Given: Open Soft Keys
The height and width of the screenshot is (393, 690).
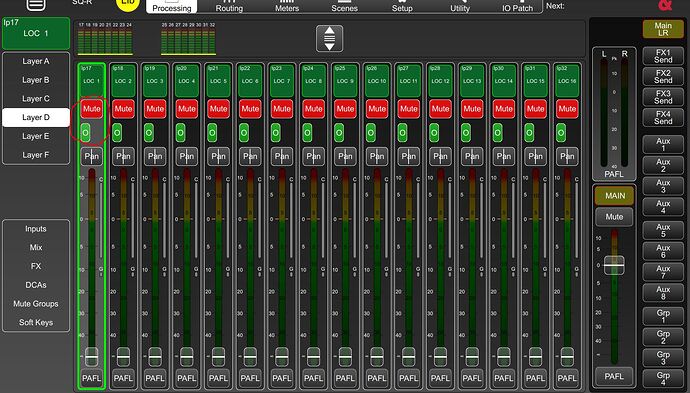Looking at the screenshot, I should click(x=36, y=322).
